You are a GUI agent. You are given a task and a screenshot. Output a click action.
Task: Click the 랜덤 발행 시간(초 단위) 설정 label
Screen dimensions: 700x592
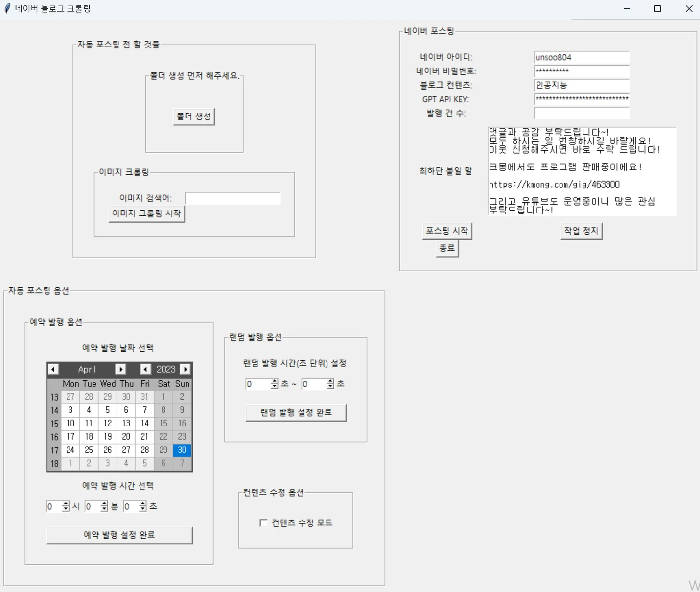point(295,363)
